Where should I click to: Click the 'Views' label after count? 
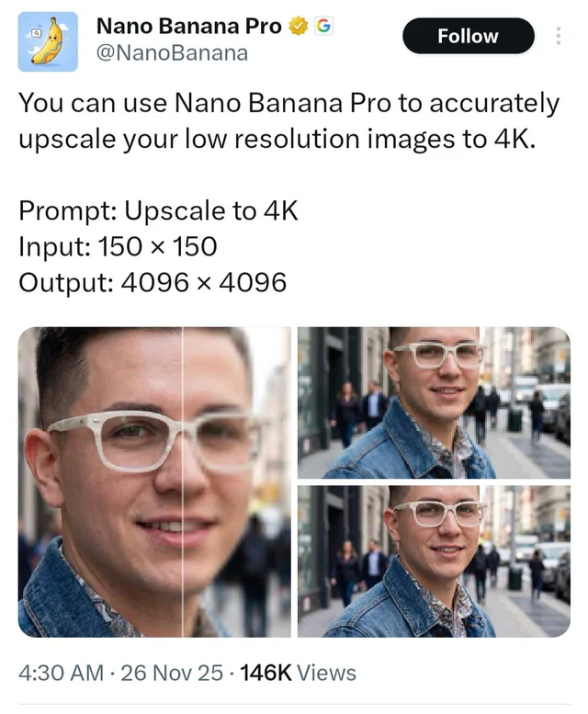point(326,673)
